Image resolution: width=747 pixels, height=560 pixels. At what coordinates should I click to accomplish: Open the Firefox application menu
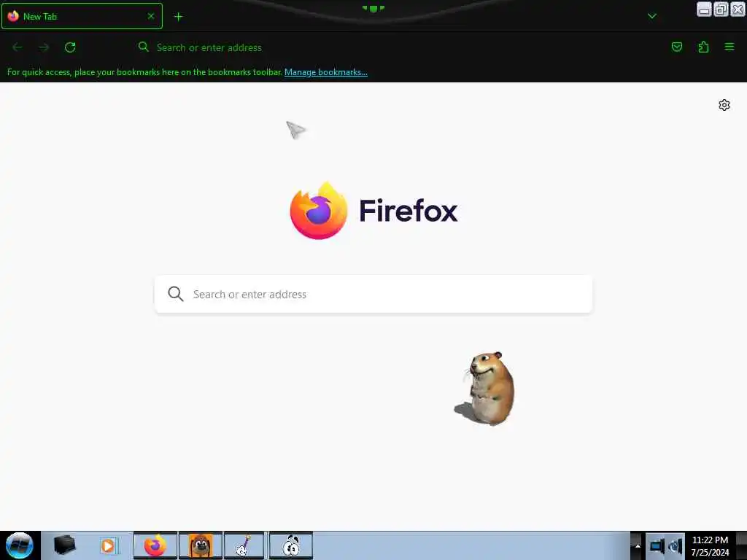pos(729,47)
